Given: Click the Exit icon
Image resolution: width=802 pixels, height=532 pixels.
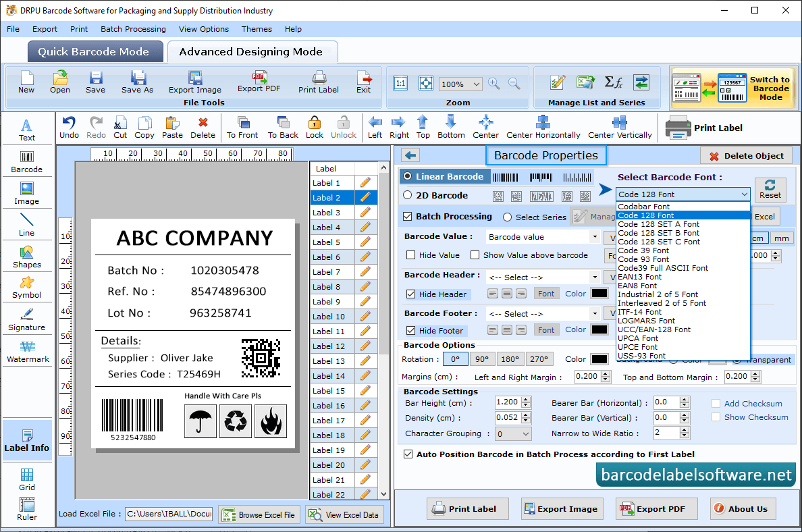Looking at the screenshot, I should coord(364,82).
